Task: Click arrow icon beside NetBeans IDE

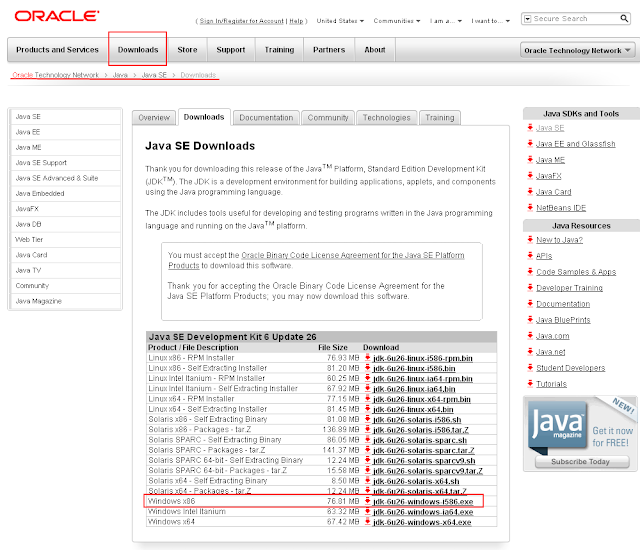Action: (530, 207)
